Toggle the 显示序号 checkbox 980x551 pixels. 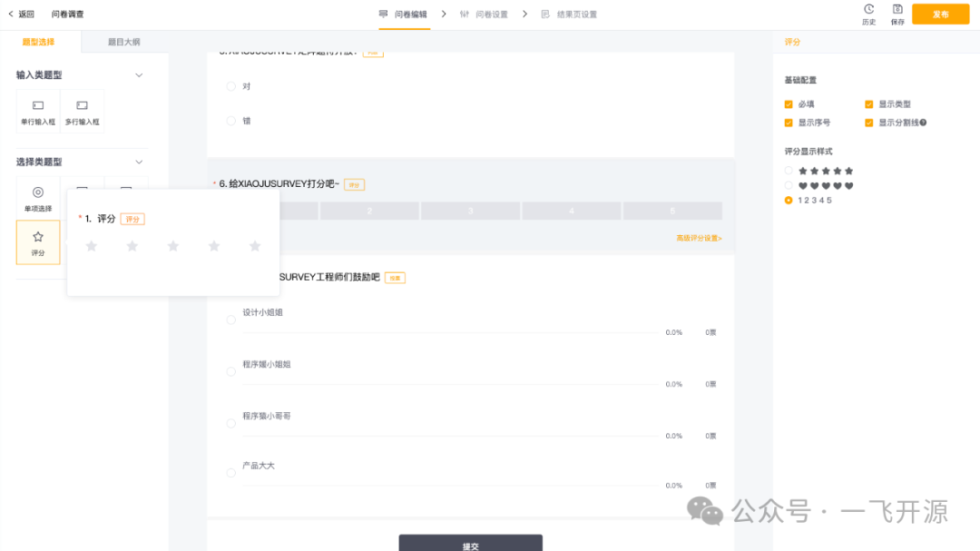(x=789, y=123)
